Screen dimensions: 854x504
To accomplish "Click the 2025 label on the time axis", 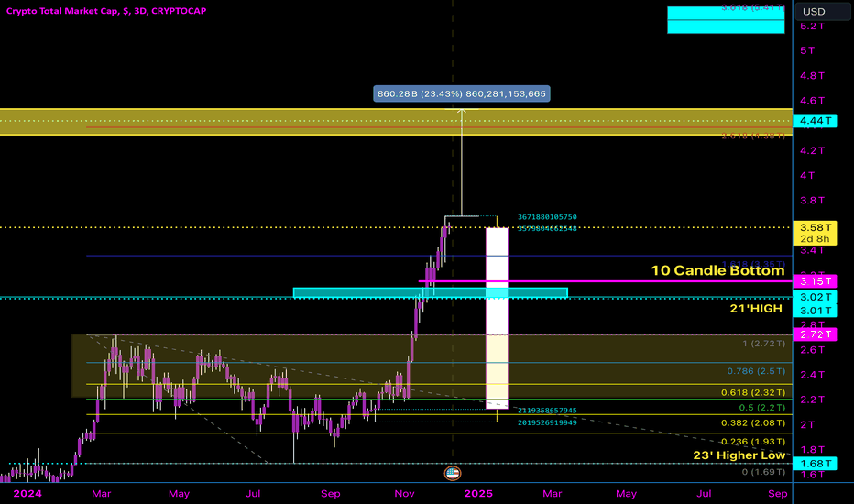I will click(478, 493).
